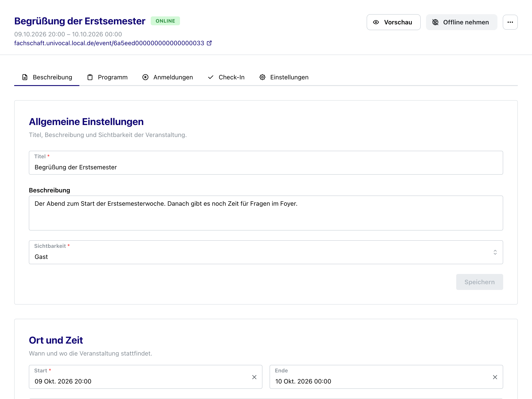Image resolution: width=532 pixels, height=399 pixels.
Task: Open the Einstellungen tab
Action: pos(284,77)
